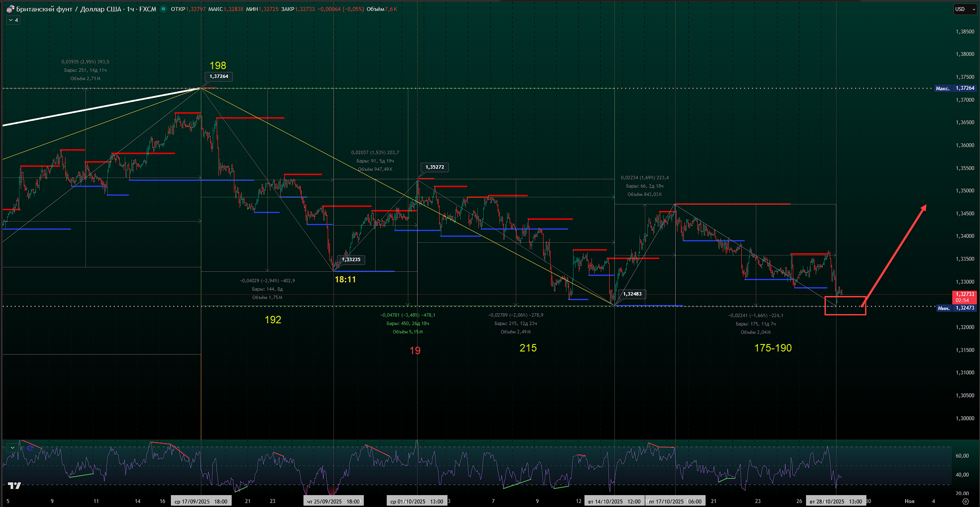Click the current price 1,32733 countdown label
The height and width of the screenshot is (507, 980).
click(964, 297)
